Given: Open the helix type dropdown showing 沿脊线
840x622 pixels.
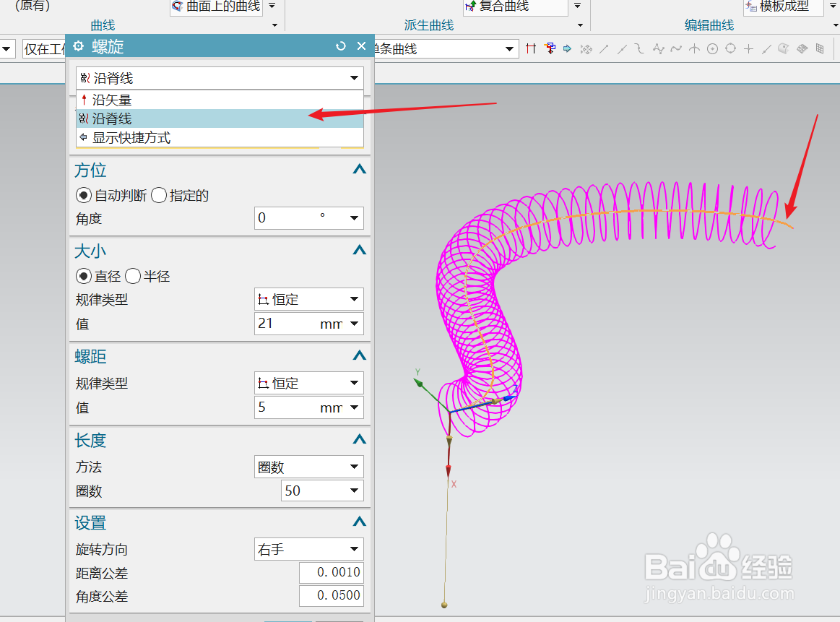Looking at the screenshot, I should coord(220,78).
